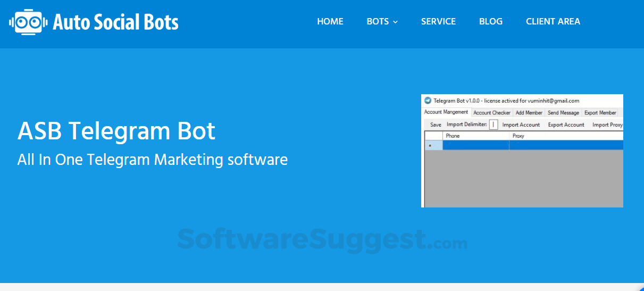Click the Proxy column header
The height and width of the screenshot is (291, 644).
(x=566, y=136)
